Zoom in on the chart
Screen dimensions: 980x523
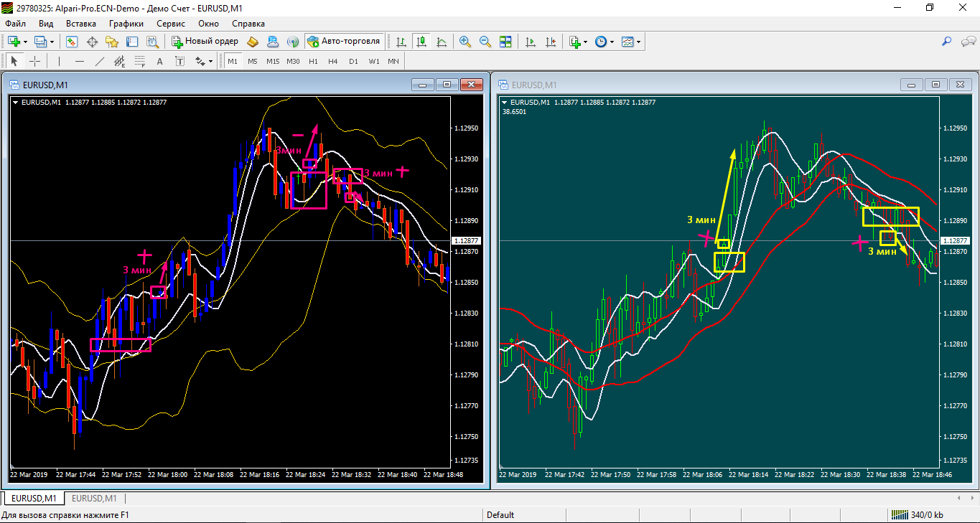pyautogui.click(x=465, y=42)
